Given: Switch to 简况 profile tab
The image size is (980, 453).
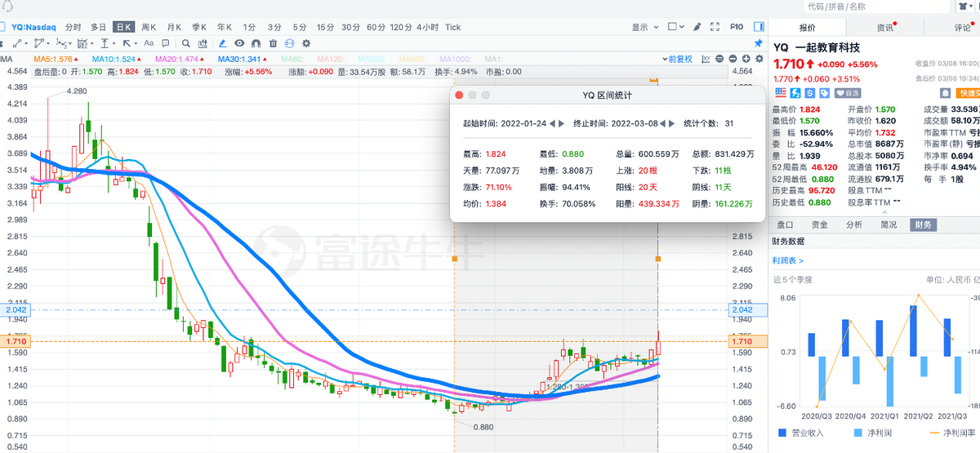Looking at the screenshot, I should [889, 224].
